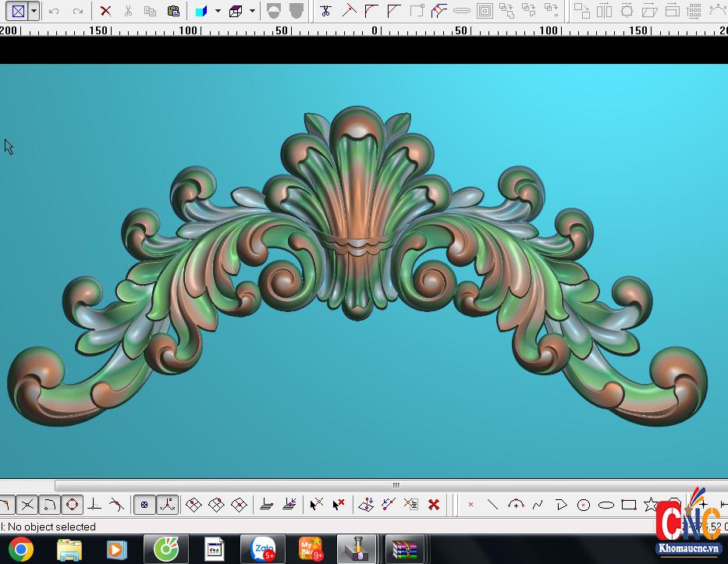Open Google Chrome from the taskbar
728x564 pixels.
pos(21,549)
